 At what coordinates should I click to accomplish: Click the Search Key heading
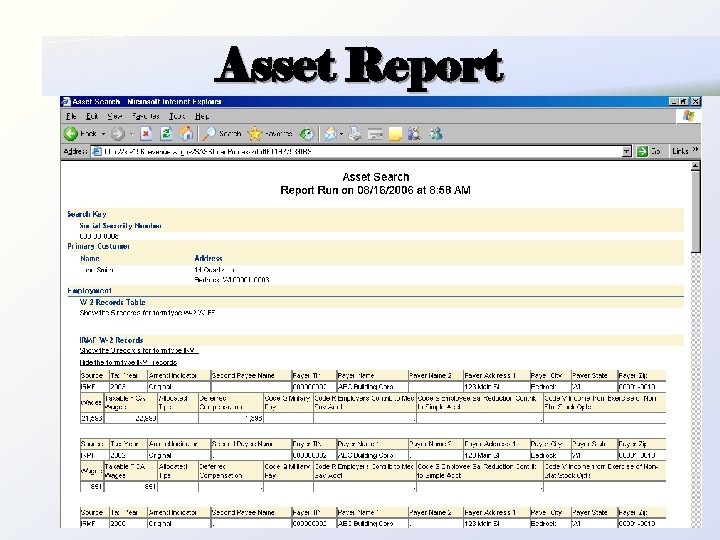[87, 214]
